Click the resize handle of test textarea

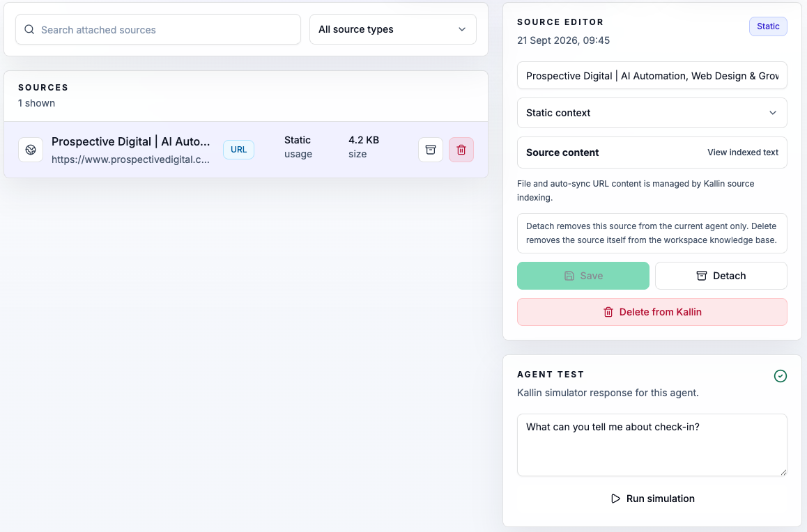pyautogui.click(x=783, y=472)
